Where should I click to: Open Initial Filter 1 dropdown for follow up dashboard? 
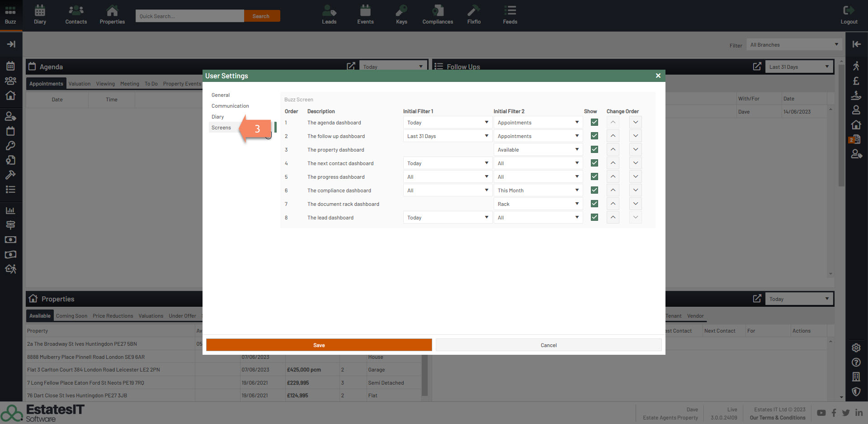tap(447, 136)
